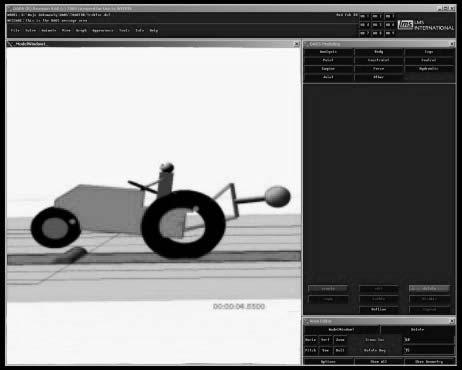Screen dimensions: 462x370
Task: Select view window button 8
Action: pyautogui.click(x=377, y=33)
